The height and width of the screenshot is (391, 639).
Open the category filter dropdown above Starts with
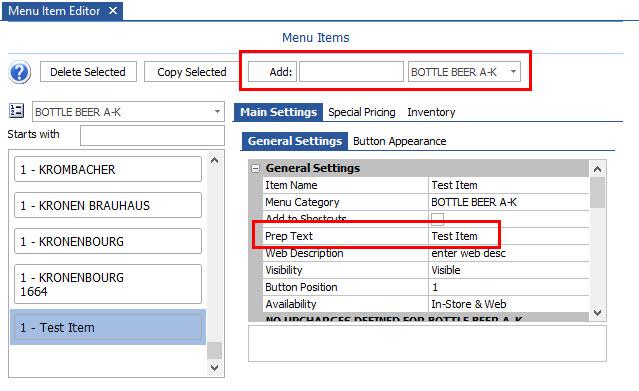128,112
